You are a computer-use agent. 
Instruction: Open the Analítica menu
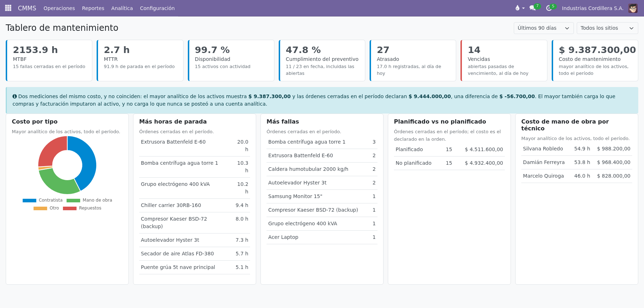tap(122, 8)
